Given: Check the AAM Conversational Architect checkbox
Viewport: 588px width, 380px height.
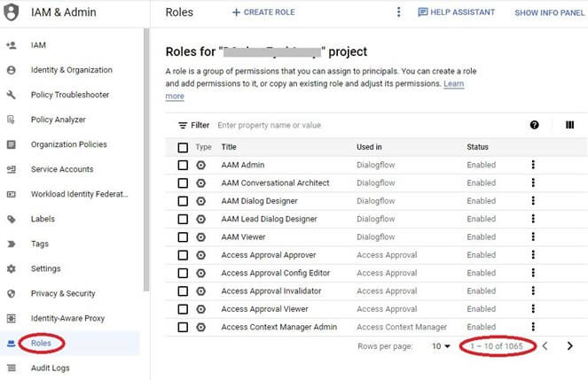Looking at the screenshot, I should pyautogui.click(x=183, y=183).
